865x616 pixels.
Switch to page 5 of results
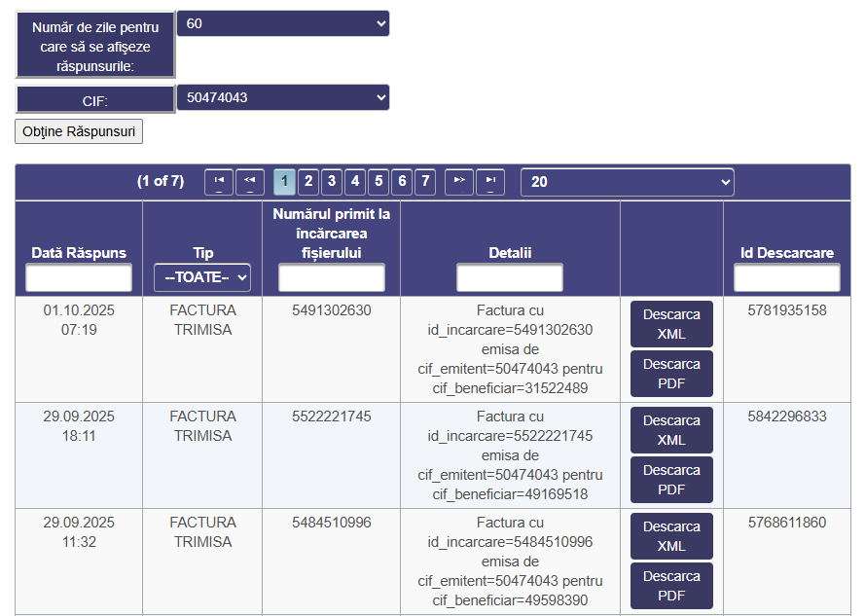(378, 182)
